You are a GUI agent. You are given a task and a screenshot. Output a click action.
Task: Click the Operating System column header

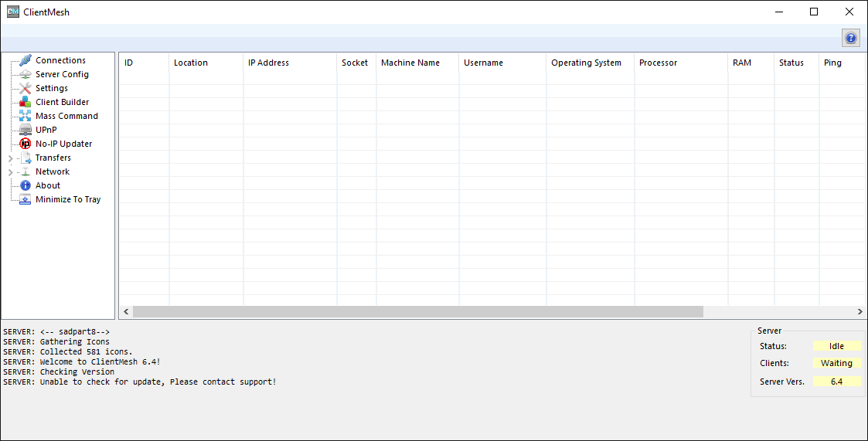click(x=586, y=63)
